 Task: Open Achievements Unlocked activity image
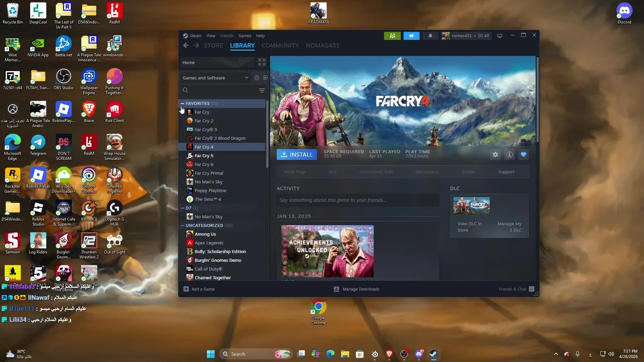[328, 251]
